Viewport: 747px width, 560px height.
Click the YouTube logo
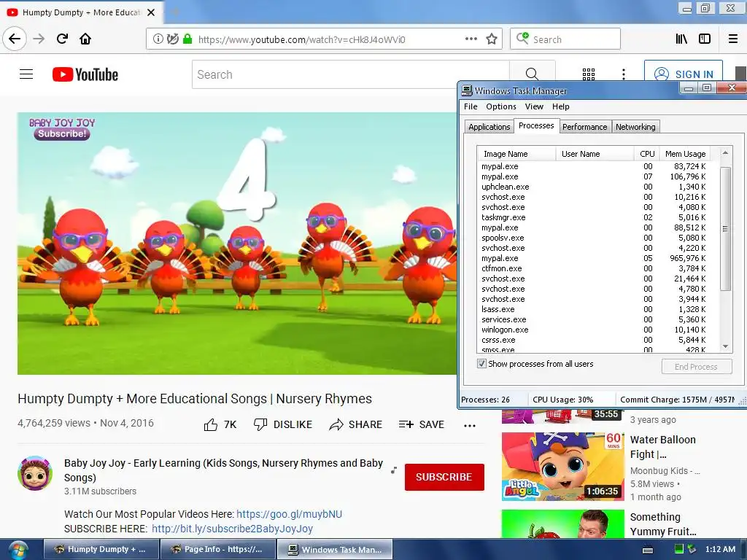[85, 75]
